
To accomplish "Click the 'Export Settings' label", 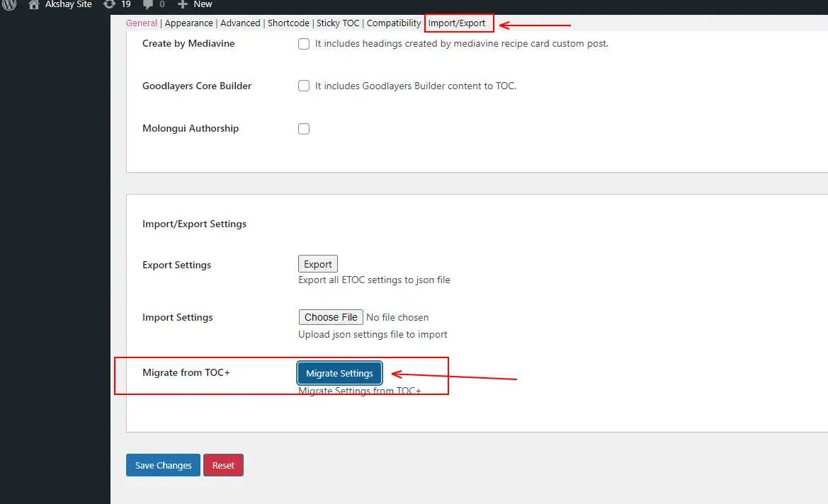I will 177,265.
